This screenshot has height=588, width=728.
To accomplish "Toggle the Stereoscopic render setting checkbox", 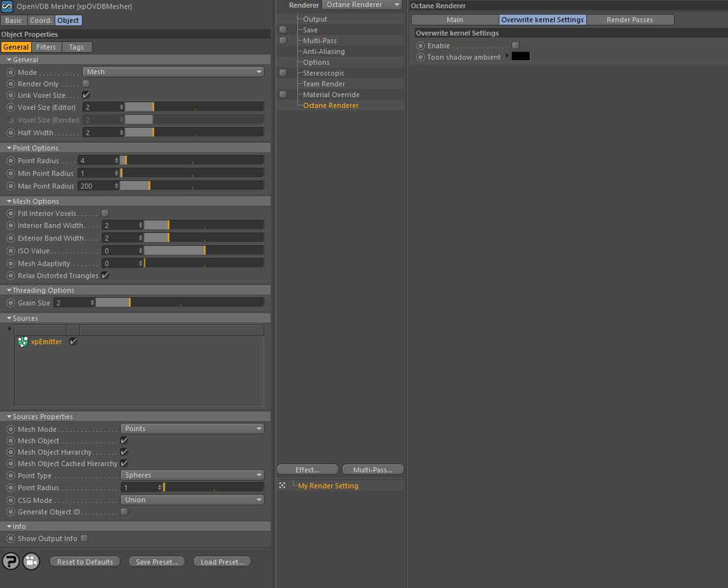I will (283, 73).
